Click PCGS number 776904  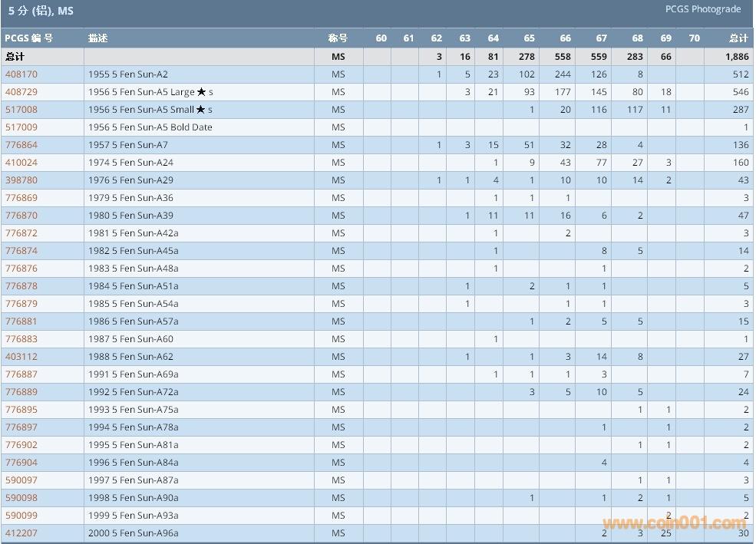pyautogui.click(x=21, y=463)
